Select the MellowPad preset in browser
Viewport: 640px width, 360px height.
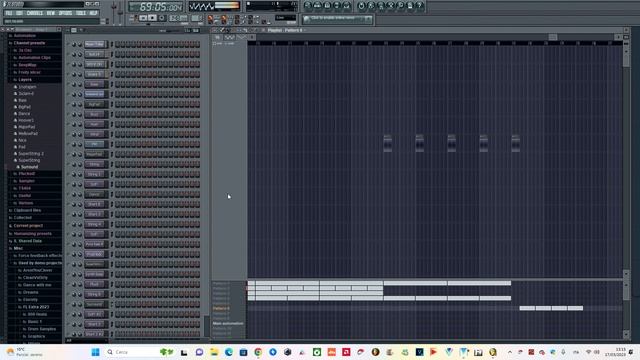tap(28, 133)
